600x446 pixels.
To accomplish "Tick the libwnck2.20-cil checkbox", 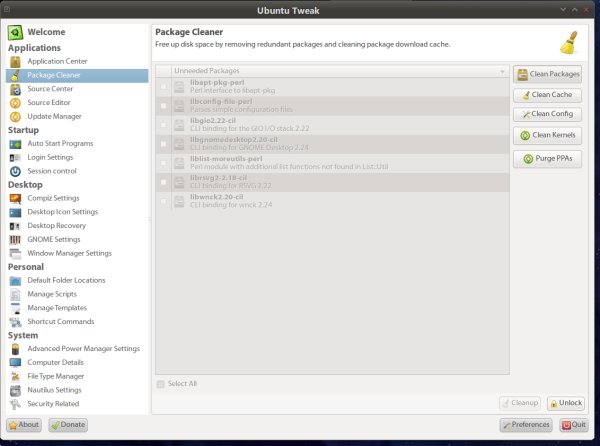I will pyautogui.click(x=164, y=201).
